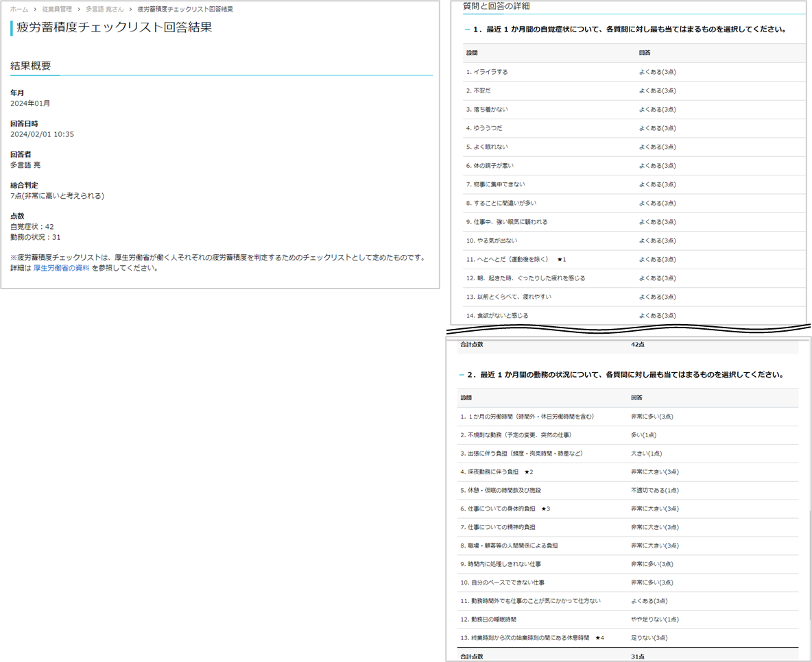812x662 pixels.
Task: Click row 2. 不規則な勤務
Action: (x=628, y=435)
